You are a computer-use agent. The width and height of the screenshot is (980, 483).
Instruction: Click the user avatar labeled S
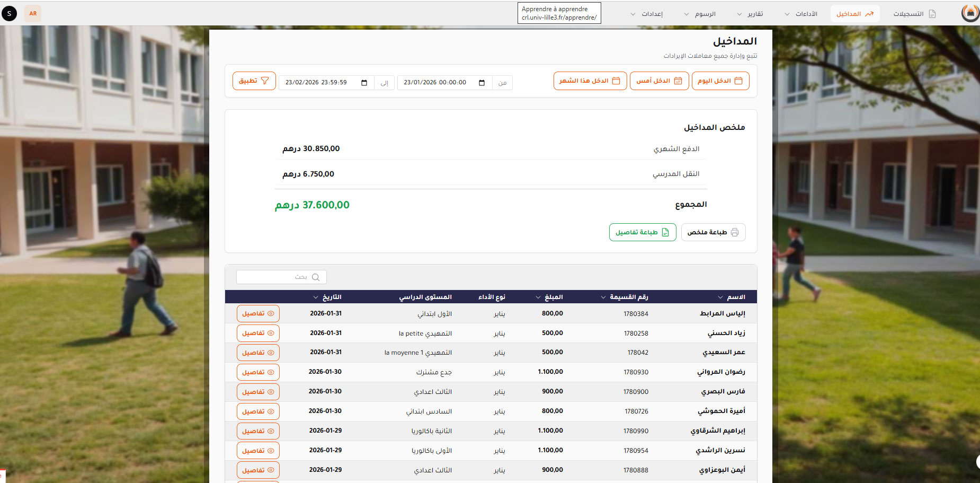point(9,13)
